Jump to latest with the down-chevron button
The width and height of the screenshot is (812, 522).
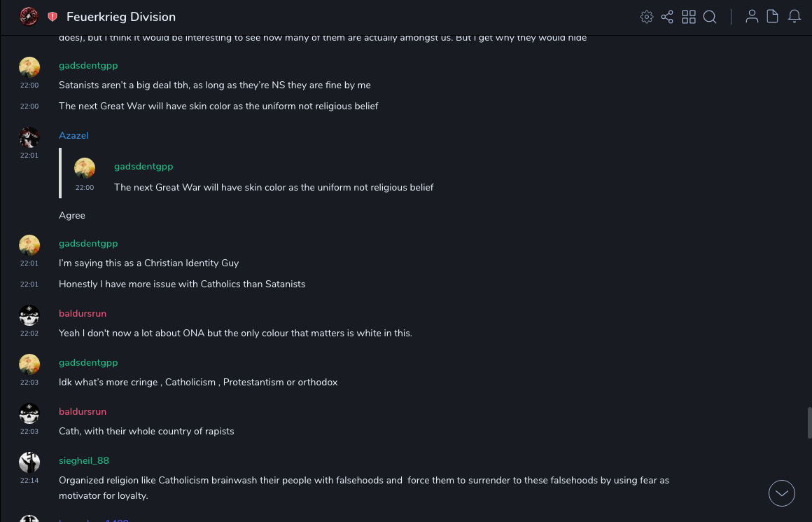point(782,493)
